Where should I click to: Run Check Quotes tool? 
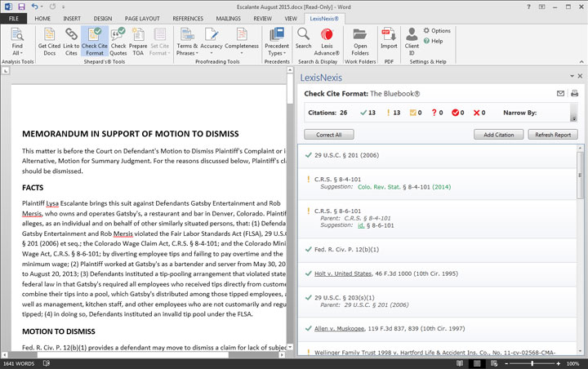coord(118,42)
